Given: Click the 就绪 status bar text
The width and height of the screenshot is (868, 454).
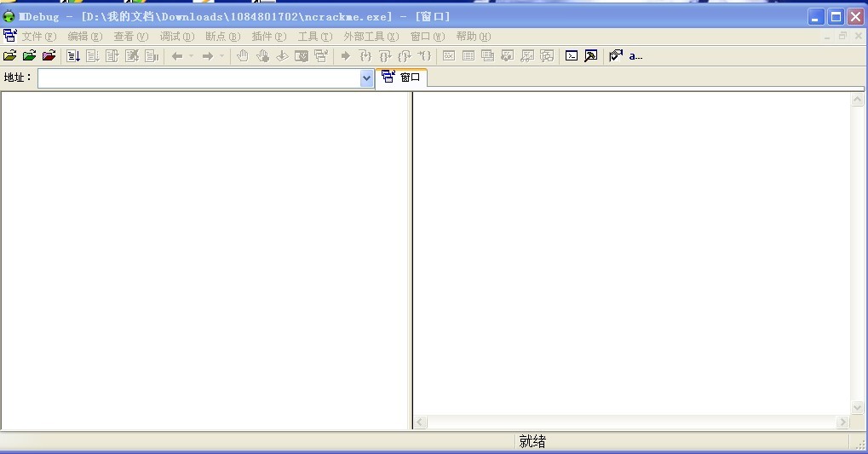Looking at the screenshot, I should pyautogui.click(x=532, y=441).
